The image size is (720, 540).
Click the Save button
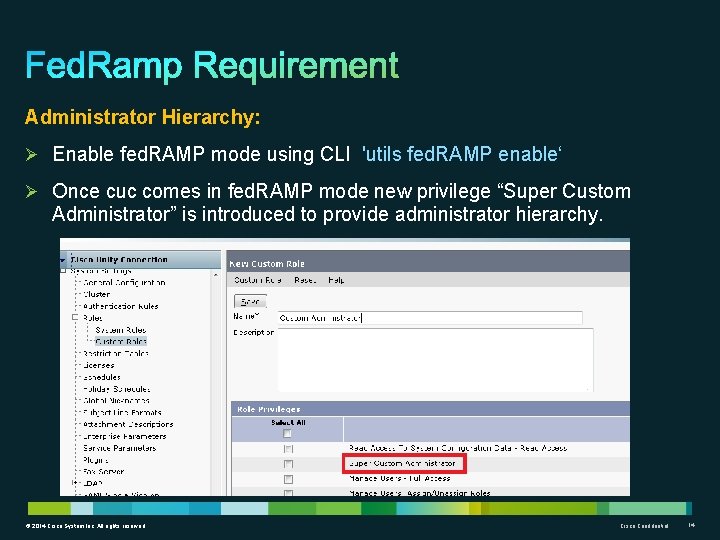pos(250,301)
